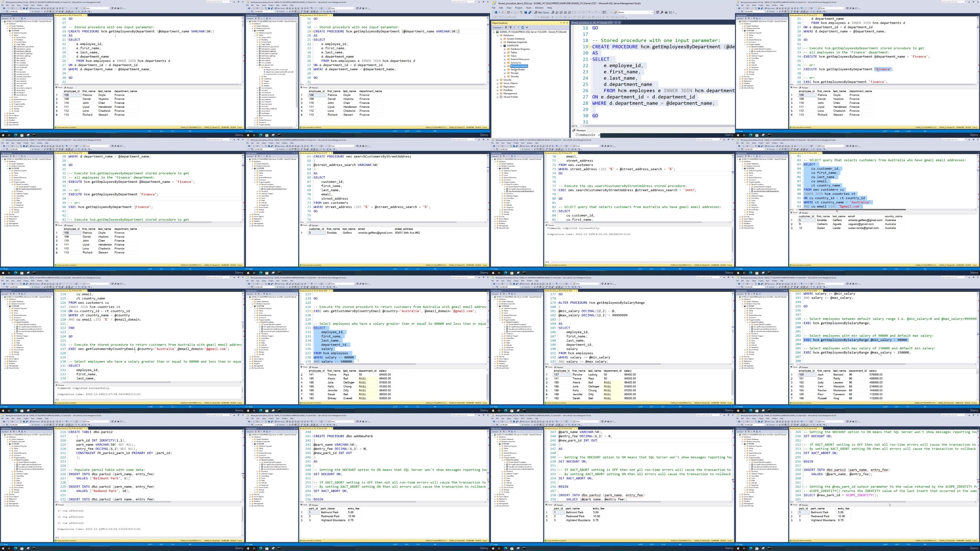Click the Save icon in enlarged SSMS toolbar
Image resolution: width=980 pixels, height=551 pixels.
pos(526,13)
